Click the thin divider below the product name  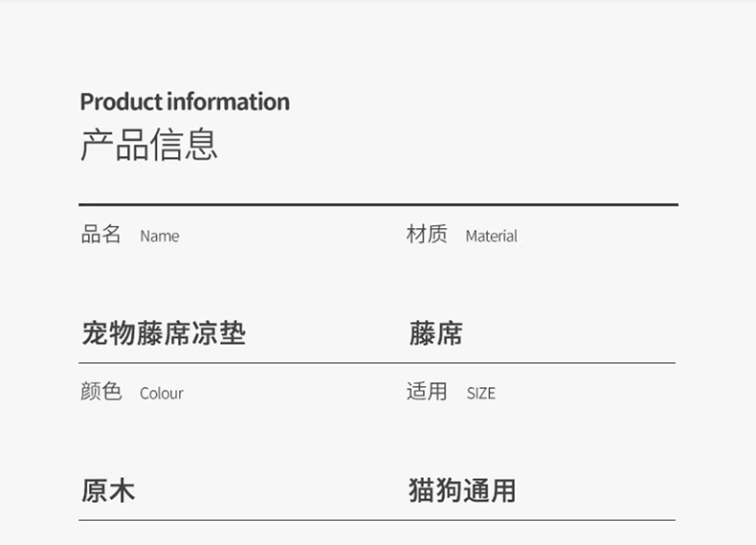376,363
